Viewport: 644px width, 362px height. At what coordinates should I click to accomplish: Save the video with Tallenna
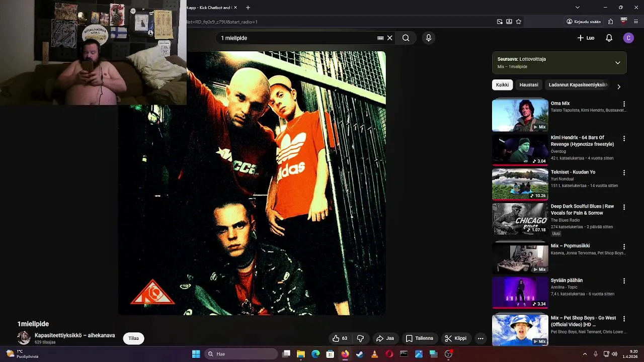click(420, 338)
